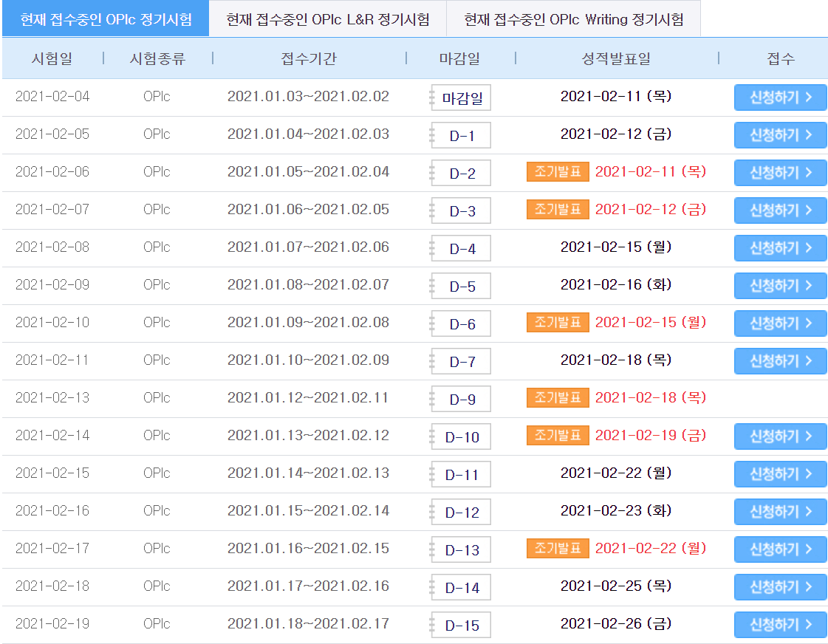Screen dimensions: 828x644
Task: Click the 접수기간 column header
Action: [309, 58]
